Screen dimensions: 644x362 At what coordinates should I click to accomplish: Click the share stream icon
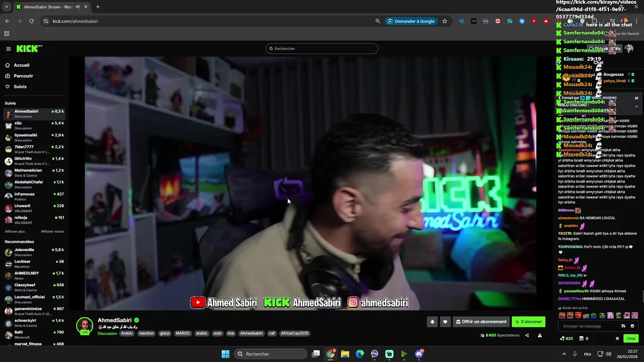pyautogui.click(x=527, y=335)
